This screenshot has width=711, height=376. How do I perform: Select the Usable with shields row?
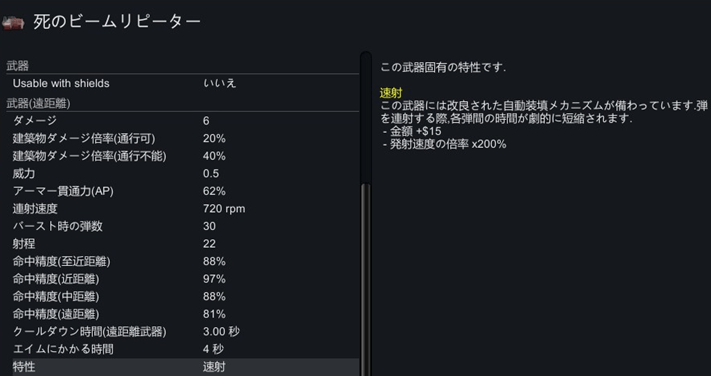point(185,83)
